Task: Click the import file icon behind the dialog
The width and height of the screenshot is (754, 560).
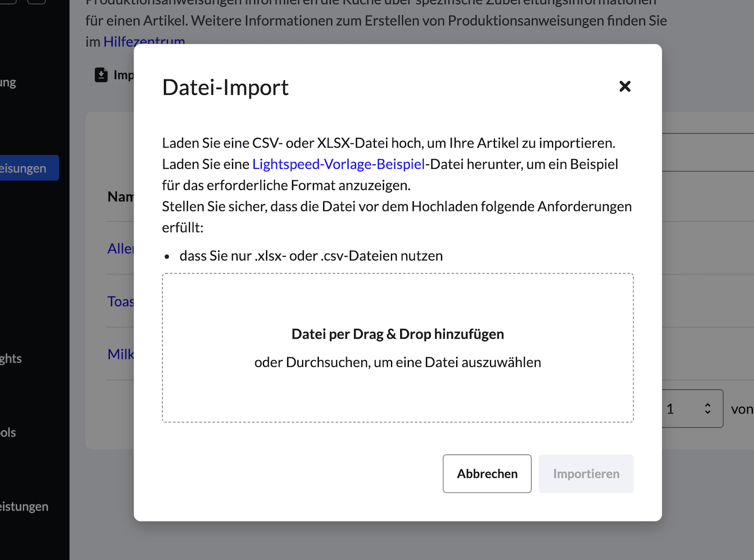Action: 101,75
